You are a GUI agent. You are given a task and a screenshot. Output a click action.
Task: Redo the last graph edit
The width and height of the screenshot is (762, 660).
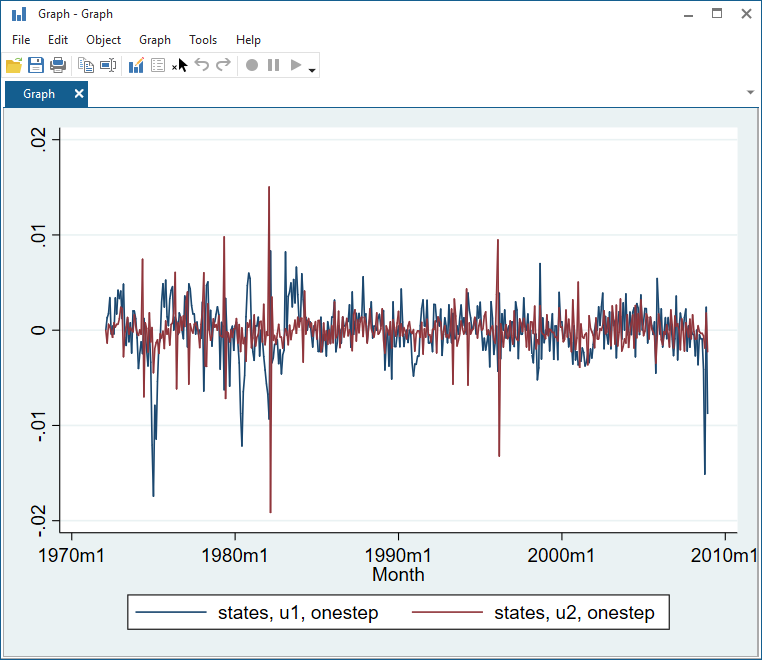[x=224, y=65]
